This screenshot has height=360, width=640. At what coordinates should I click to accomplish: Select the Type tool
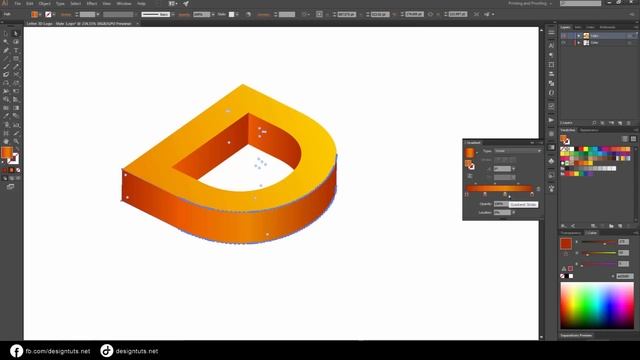16,51
